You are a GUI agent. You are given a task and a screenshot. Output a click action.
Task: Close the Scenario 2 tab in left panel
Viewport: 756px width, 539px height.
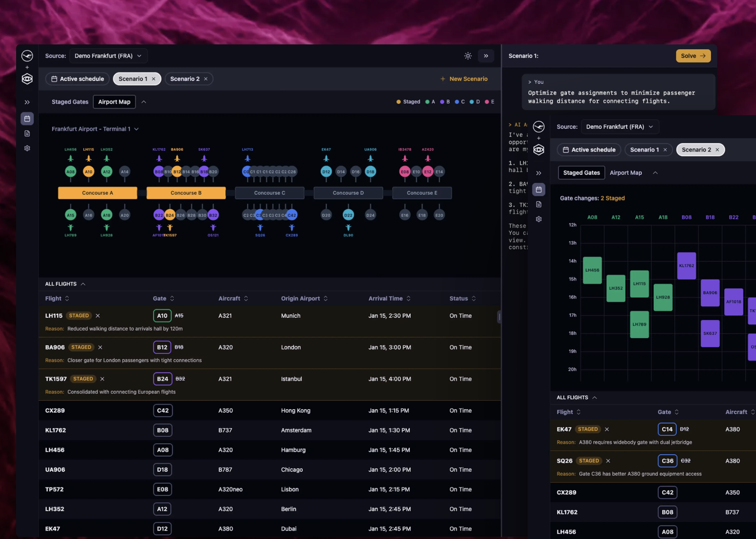tap(206, 79)
